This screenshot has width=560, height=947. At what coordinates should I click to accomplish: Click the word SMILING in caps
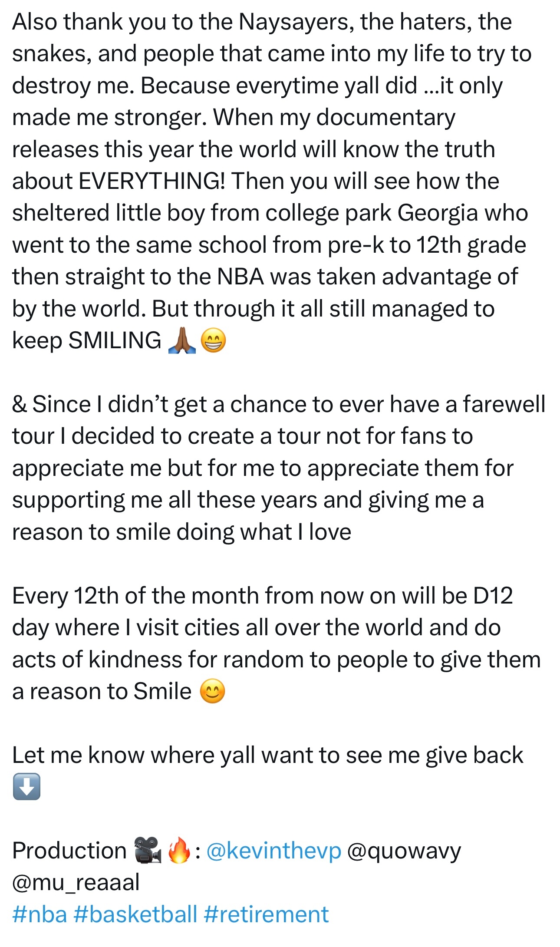pyautogui.click(x=115, y=340)
